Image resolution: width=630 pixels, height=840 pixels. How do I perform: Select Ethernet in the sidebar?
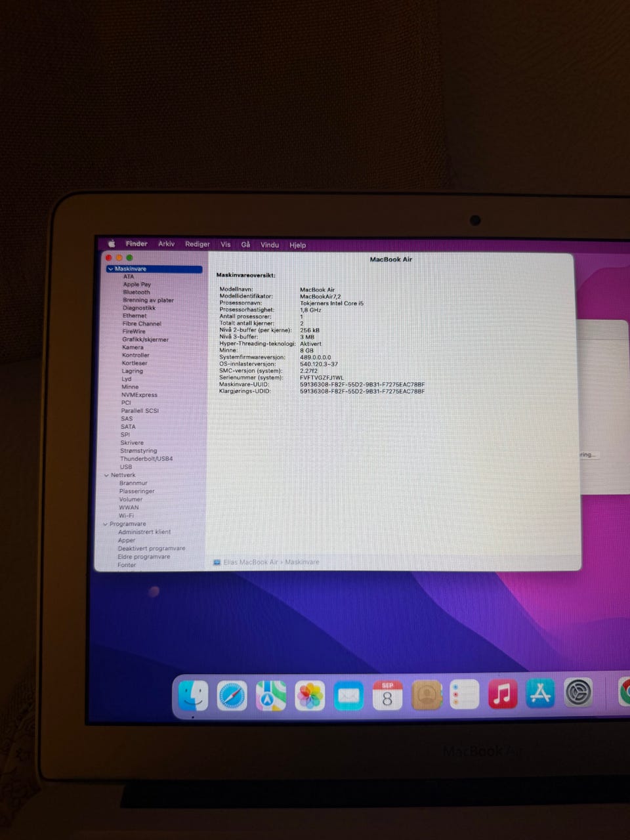[135, 316]
